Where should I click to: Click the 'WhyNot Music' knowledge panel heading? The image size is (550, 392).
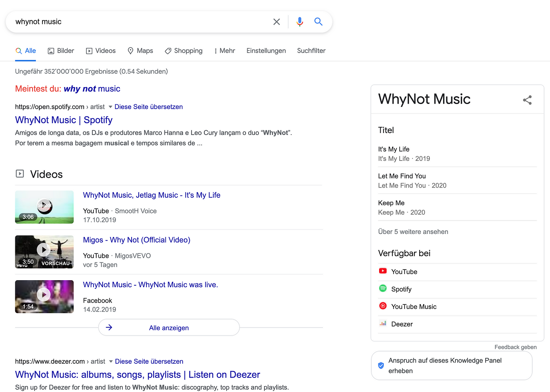pyautogui.click(x=424, y=99)
